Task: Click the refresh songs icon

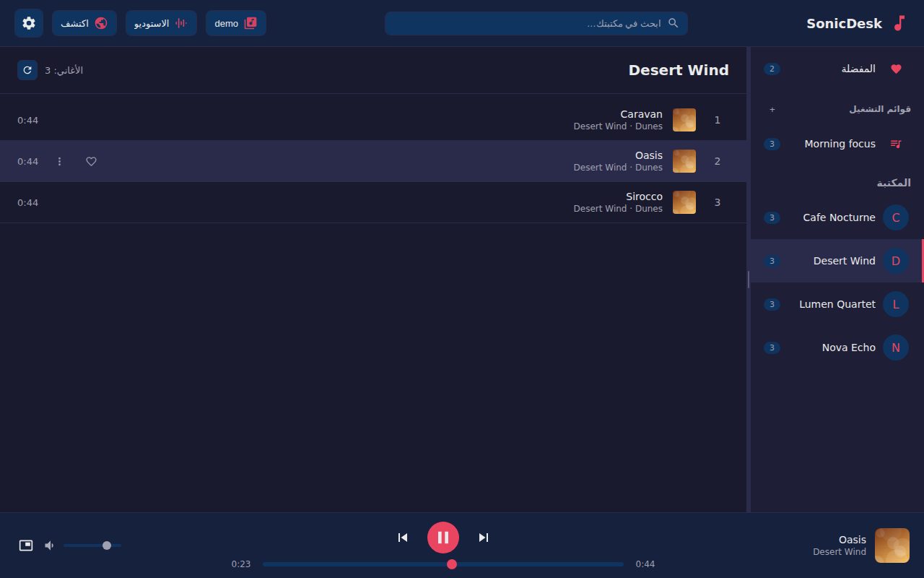Action: [x=27, y=70]
